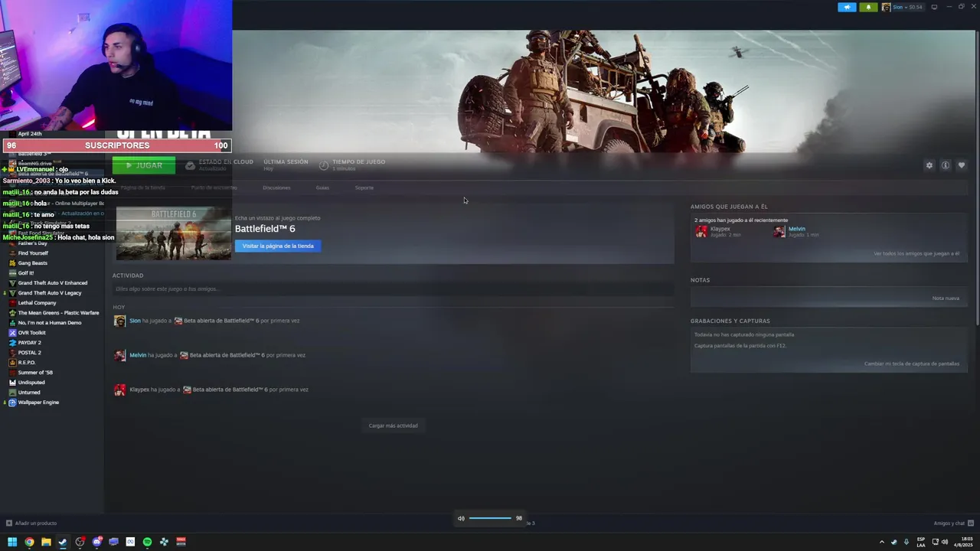
Task: Add game to favorites heart icon
Action: coord(962,165)
